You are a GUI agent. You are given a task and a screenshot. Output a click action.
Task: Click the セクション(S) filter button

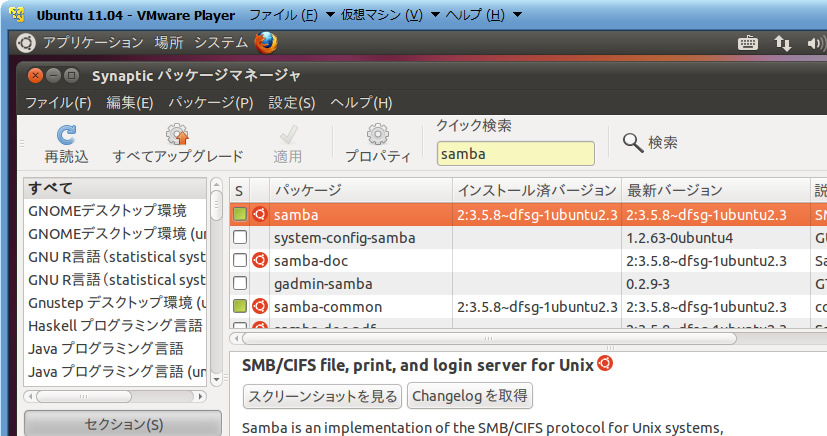pos(123,424)
